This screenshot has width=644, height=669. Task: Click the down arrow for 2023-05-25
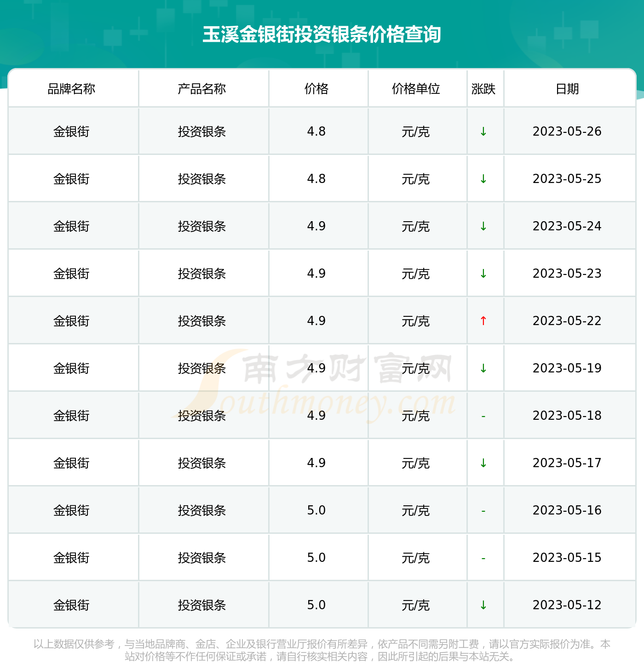coord(483,179)
